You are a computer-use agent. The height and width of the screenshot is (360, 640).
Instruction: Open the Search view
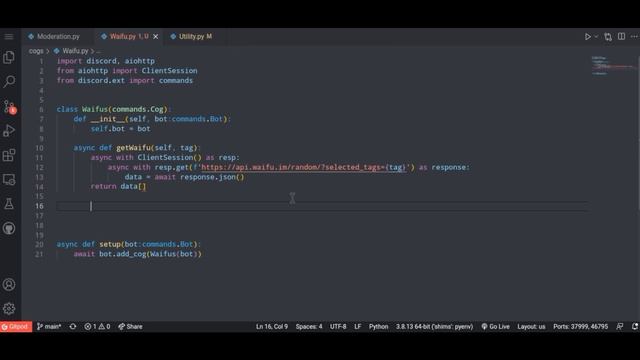[x=9, y=82]
